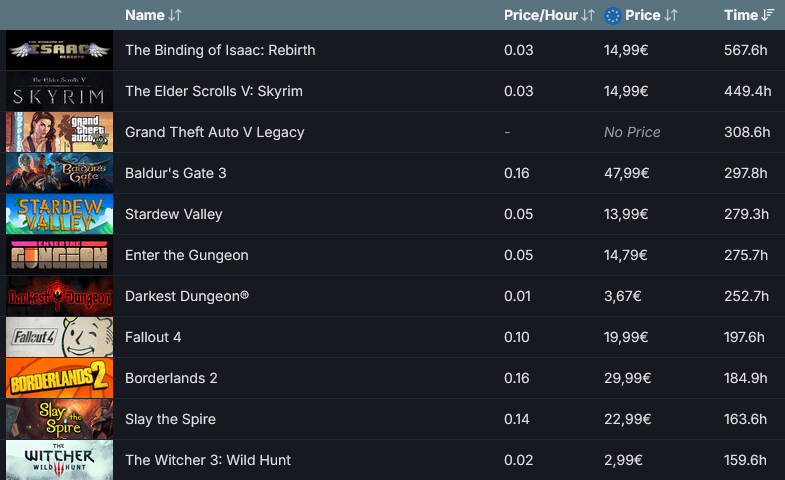The width and height of the screenshot is (785, 480).
Task: Click the 29,99€ price cell
Action: tap(627, 378)
